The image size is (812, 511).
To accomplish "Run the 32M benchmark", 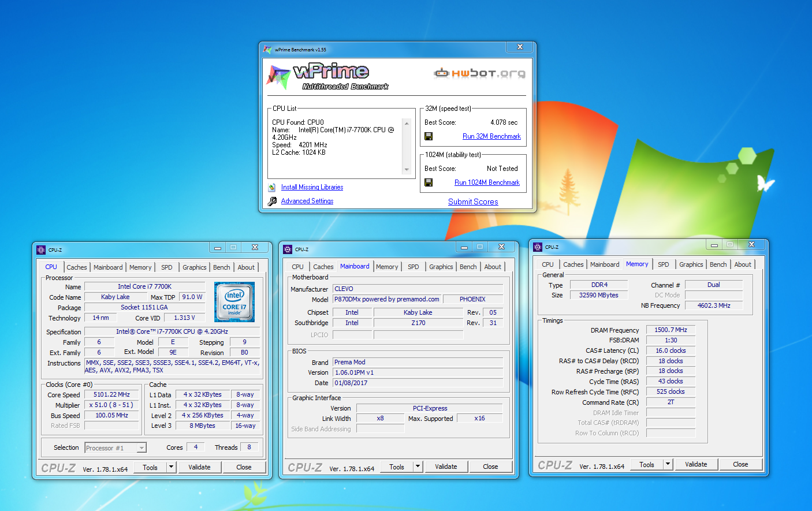I will (x=491, y=136).
